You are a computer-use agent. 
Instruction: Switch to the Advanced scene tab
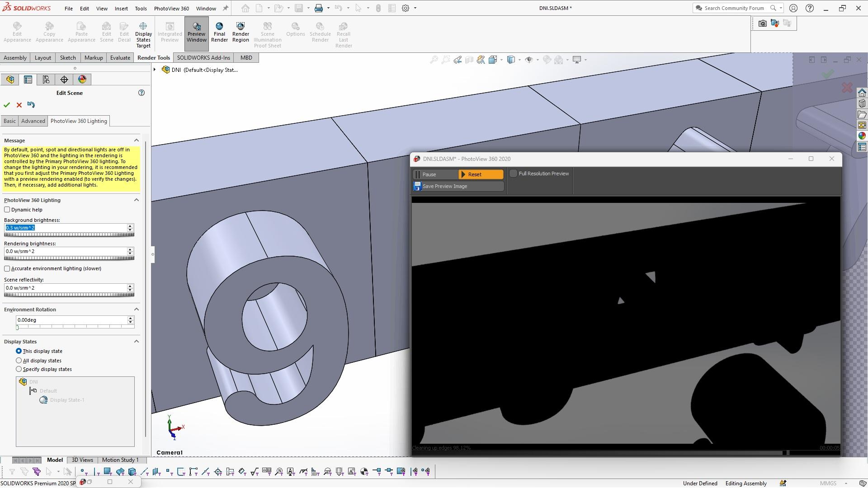[x=33, y=121]
